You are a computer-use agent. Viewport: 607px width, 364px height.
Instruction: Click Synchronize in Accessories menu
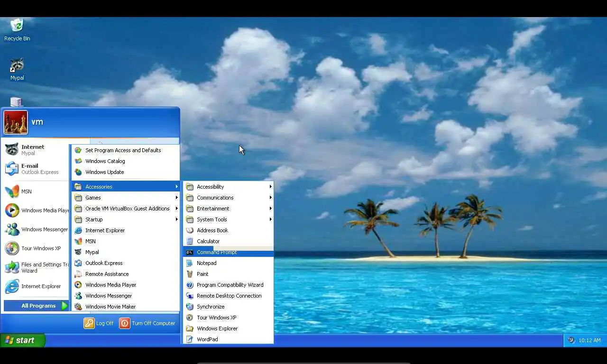(x=229, y=307)
